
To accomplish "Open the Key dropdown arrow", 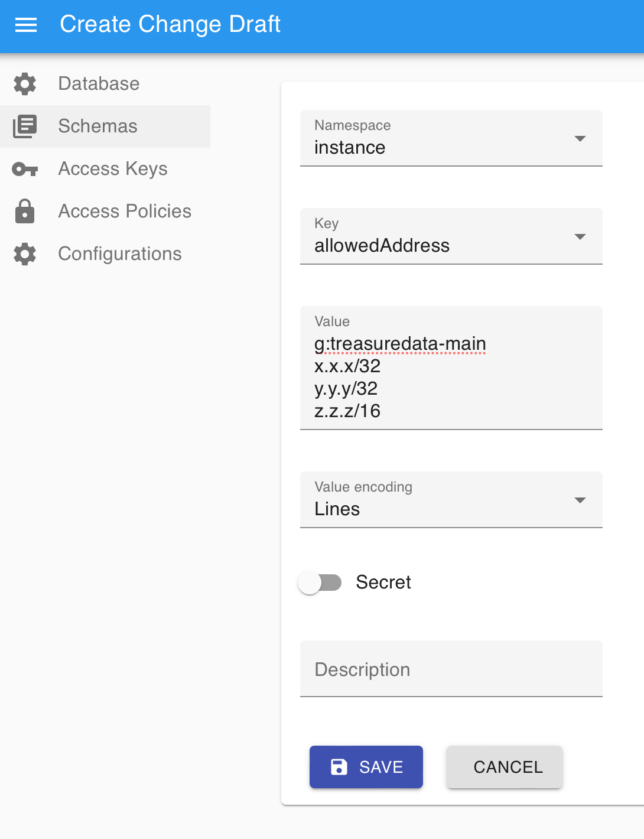I will [580, 237].
